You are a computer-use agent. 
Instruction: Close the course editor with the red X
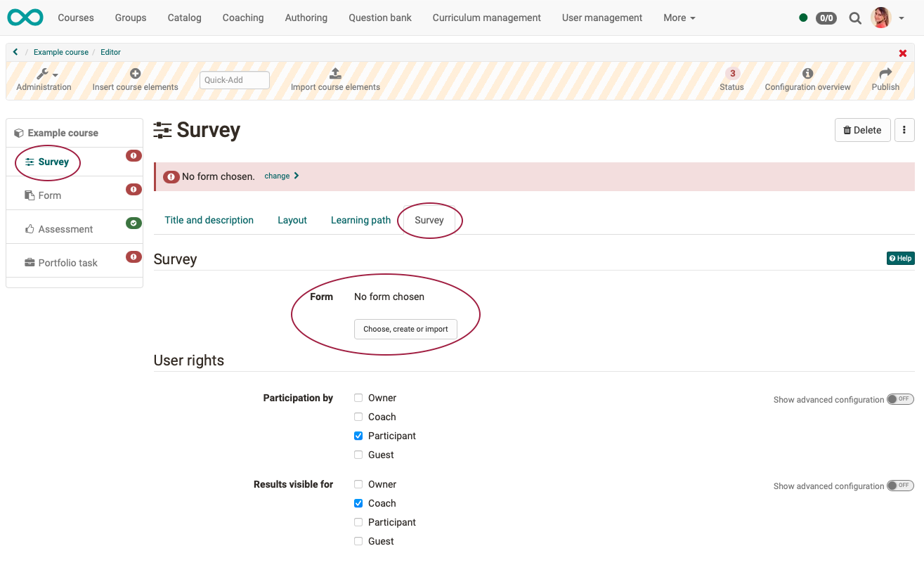tap(903, 53)
